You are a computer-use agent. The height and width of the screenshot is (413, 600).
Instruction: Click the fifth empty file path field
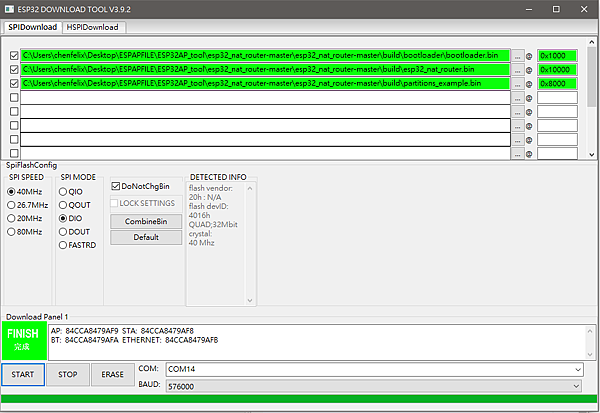click(265, 111)
